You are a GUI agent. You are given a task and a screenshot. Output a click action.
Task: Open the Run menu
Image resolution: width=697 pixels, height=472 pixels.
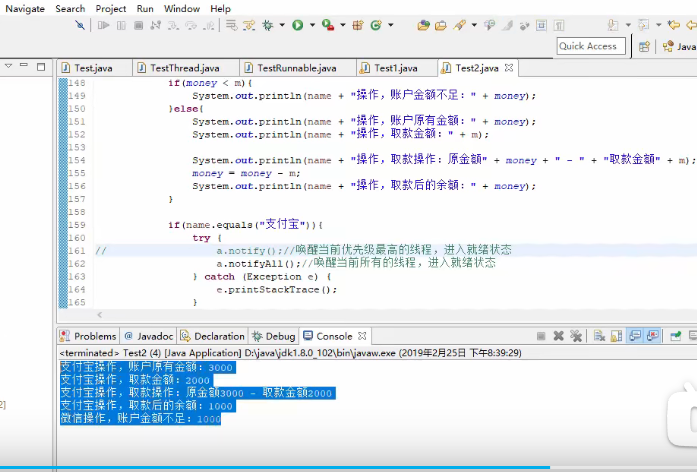[x=145, y=8]
